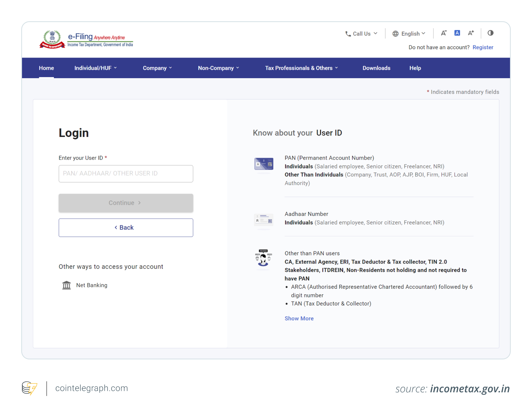The height and width of the screenshot is (418, 532).
Task: Click the User ID input field
Action: 126,174
